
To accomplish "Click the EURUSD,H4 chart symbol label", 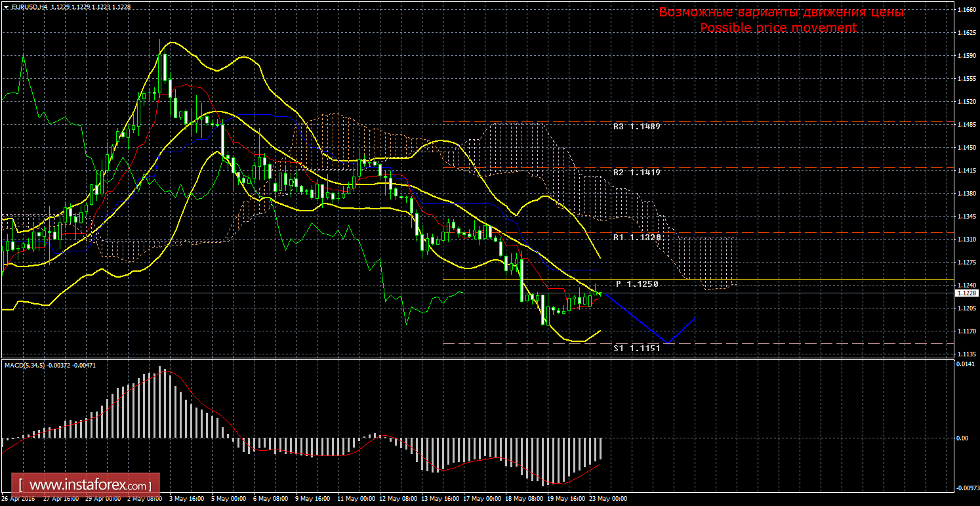I will [26, 6].
